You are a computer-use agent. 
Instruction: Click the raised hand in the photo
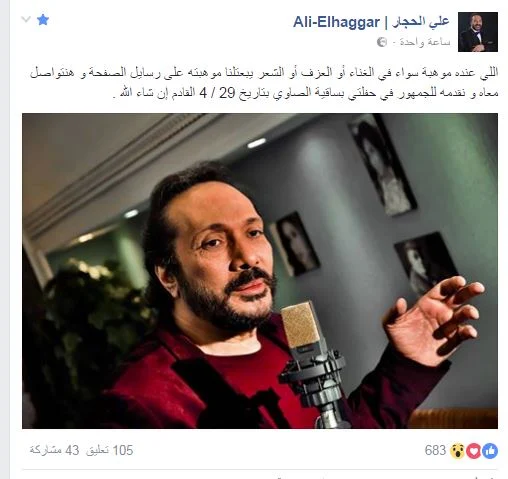coord(434,318)
